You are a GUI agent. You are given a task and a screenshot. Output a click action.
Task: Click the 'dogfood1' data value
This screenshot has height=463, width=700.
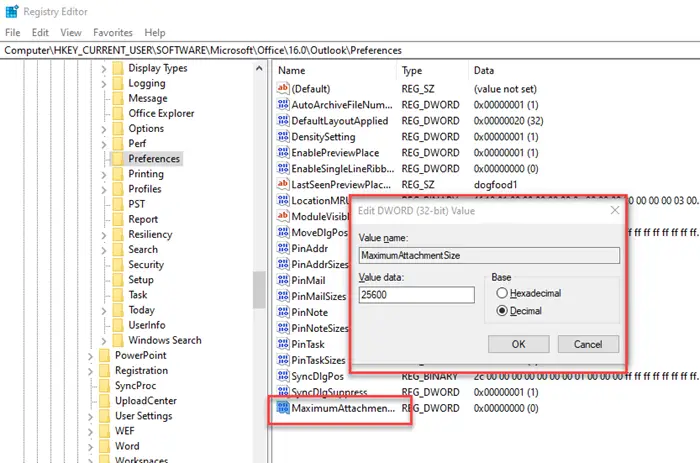pos(496,185)
